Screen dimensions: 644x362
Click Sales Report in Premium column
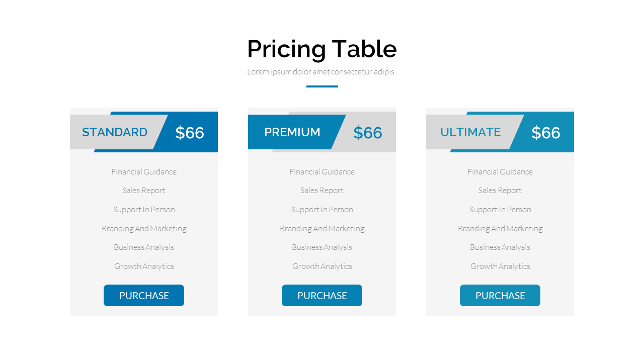pyautogui.click(x=322, y=191)
